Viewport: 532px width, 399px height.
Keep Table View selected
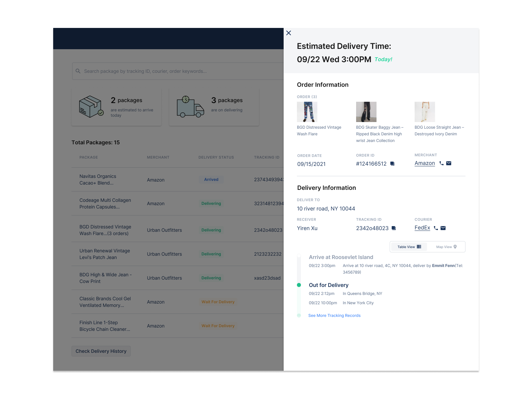[x=408, y=247]
